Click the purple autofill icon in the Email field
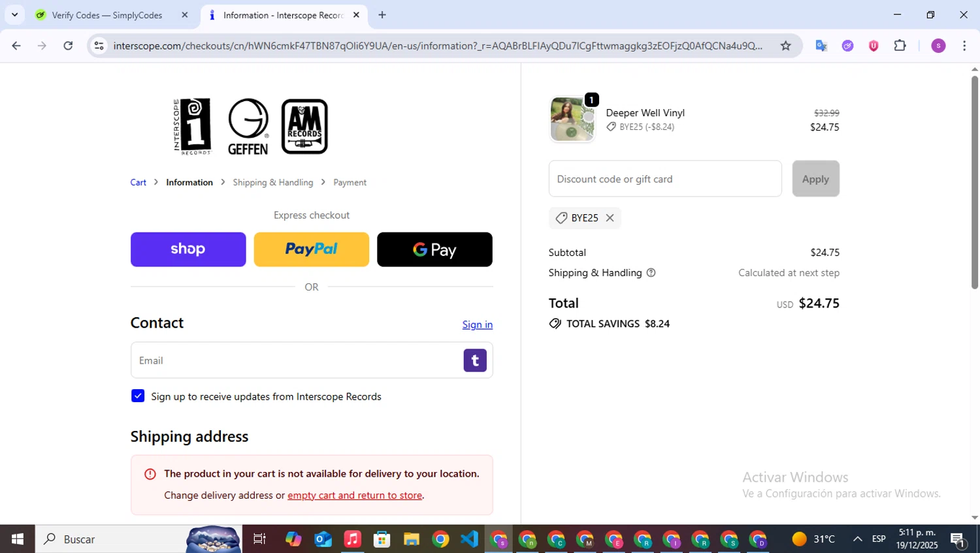This screenshot has width=980, height=553. [475, 360]
